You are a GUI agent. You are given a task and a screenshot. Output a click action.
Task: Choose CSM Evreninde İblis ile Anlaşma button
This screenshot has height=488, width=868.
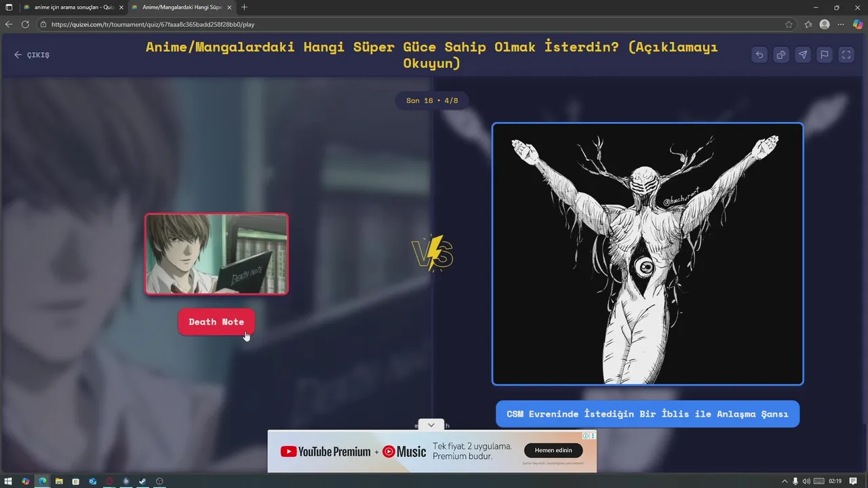648,414
